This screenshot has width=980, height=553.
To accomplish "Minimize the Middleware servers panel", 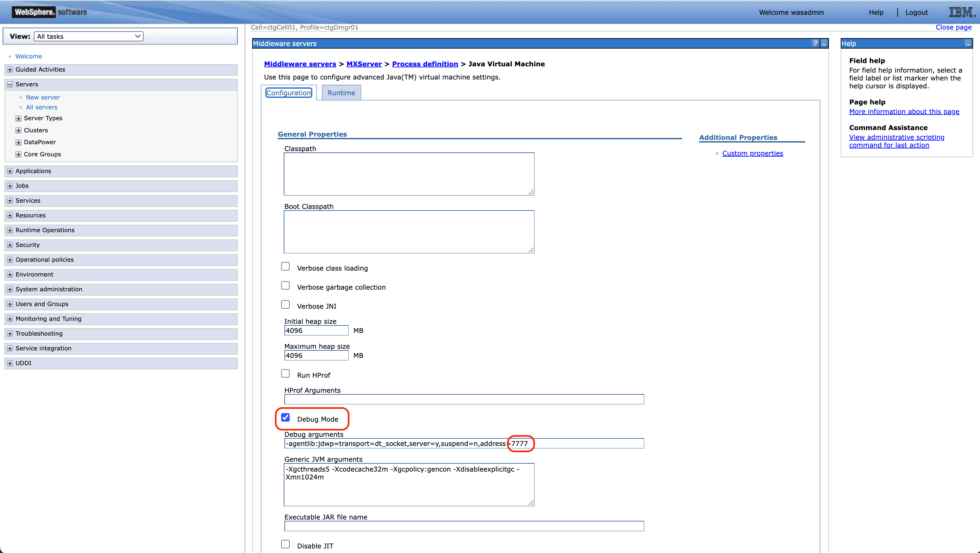I will tap(824, 43).
